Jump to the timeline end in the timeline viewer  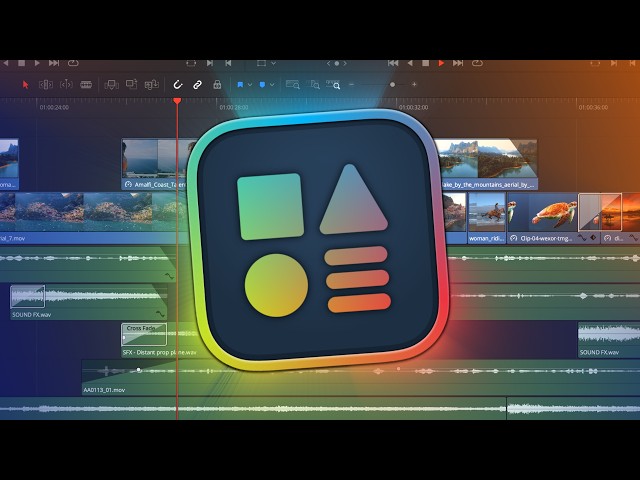point(458,63)
